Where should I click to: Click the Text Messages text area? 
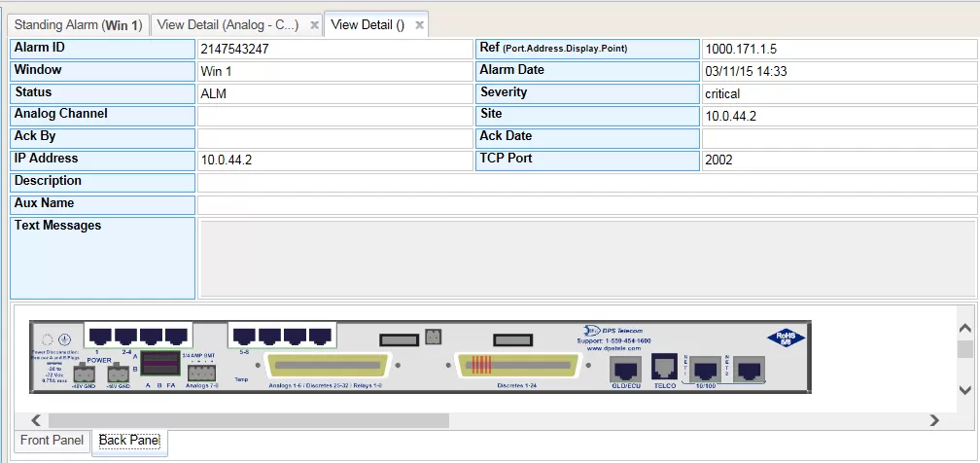pyautogui.click(x=587, y=258)
